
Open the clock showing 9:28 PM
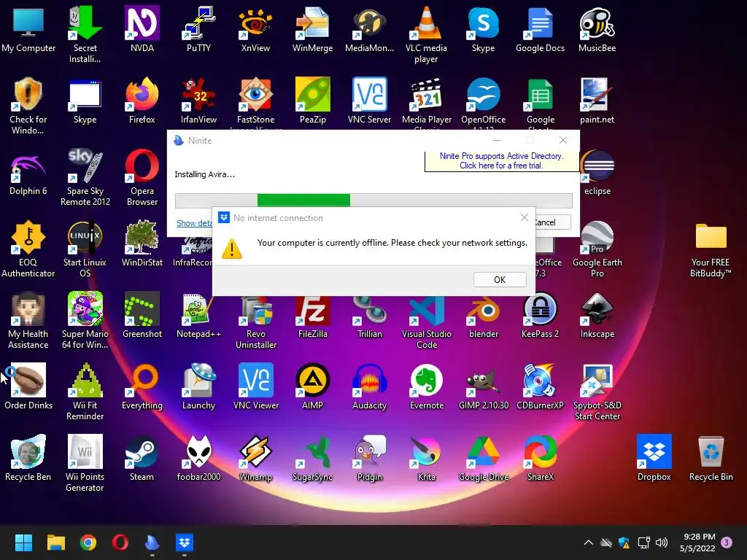click(697, 542)
